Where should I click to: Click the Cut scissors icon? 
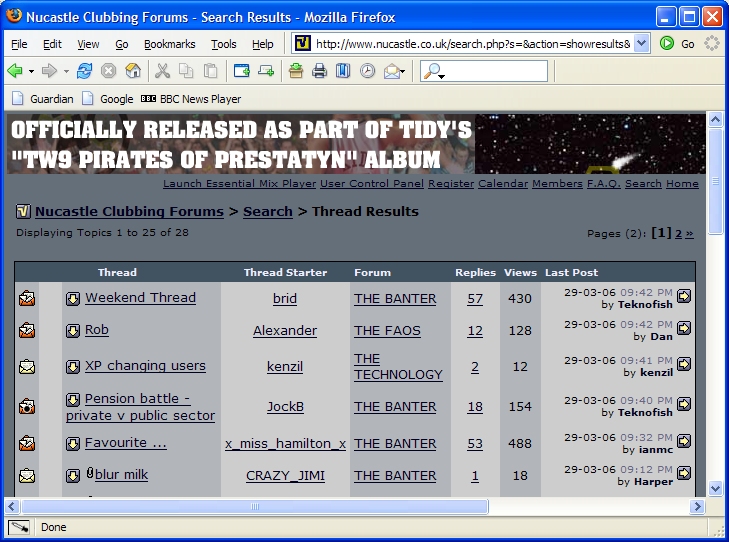(161, 71)
